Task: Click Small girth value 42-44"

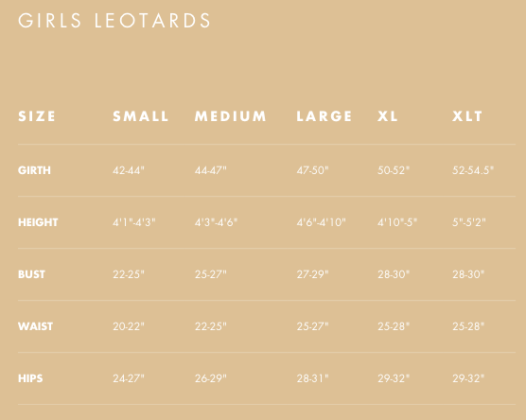Action: 129,170
